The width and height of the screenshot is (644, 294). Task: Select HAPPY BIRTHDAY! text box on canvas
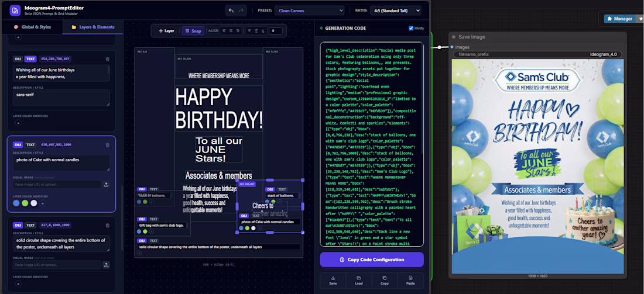(x=218, y=108)
